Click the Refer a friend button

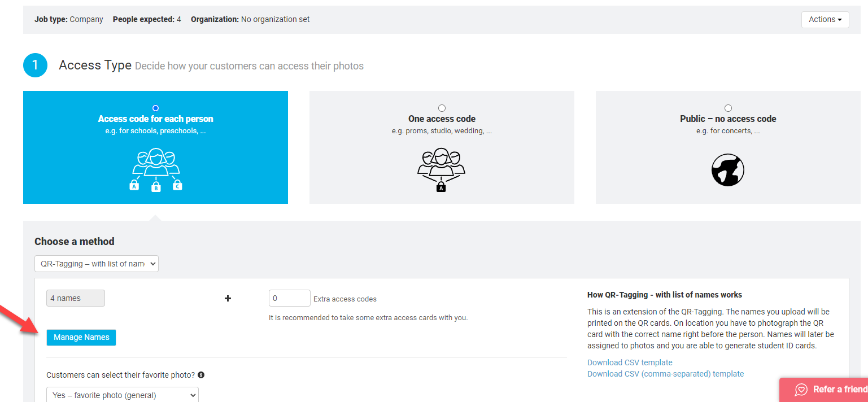click(x=823, y=390)
